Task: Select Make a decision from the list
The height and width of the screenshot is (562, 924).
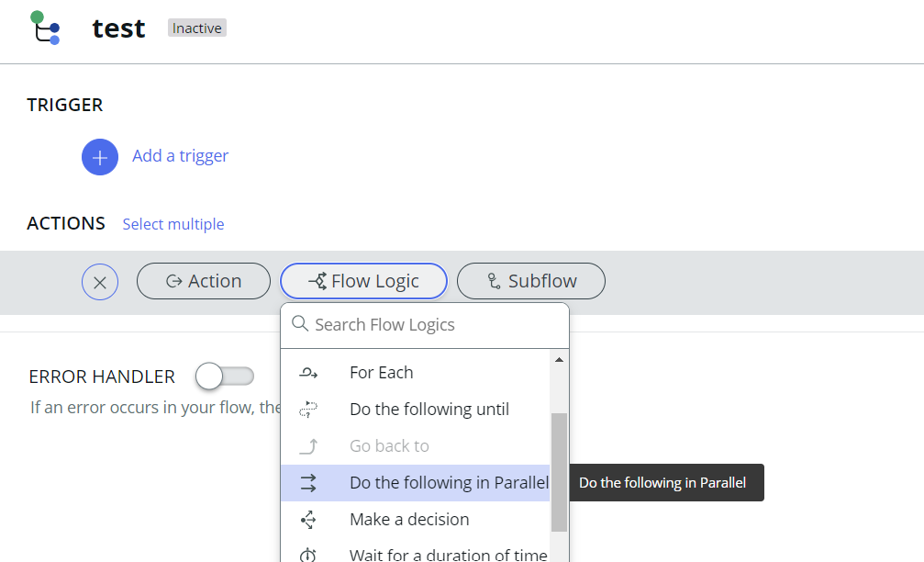Action: (409, 519)
